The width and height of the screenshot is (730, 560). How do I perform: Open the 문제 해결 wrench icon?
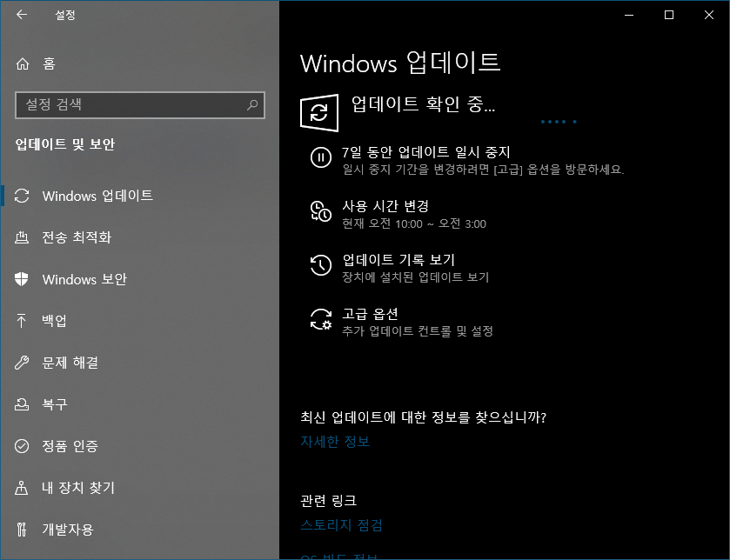pyautogui.click(x=22, y=363)
